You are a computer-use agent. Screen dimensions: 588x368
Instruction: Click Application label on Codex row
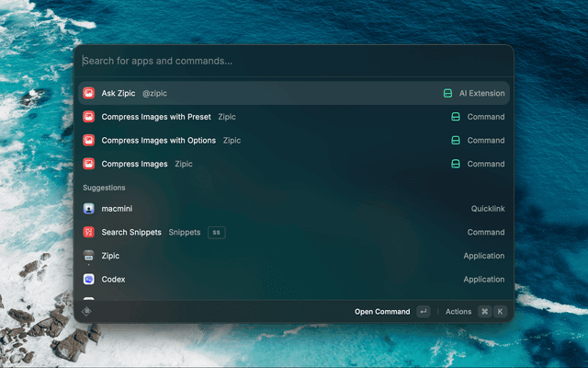(484, 280)
